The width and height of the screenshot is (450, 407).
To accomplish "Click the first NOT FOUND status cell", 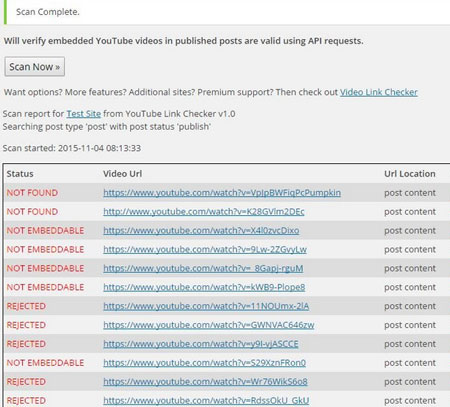I will click(32, 193).
